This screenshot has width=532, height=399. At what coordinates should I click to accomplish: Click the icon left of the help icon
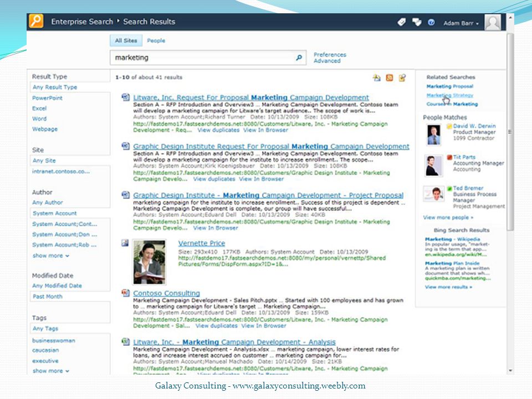(x=417, y=22)
